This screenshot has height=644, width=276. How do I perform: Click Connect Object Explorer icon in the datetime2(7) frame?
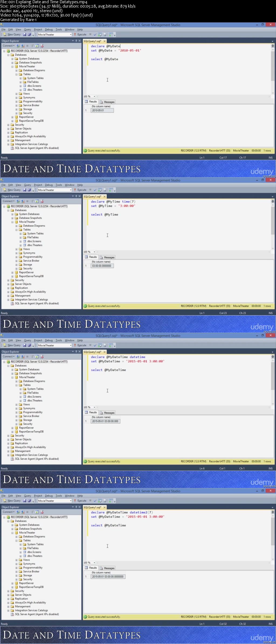tap(18, 512)
